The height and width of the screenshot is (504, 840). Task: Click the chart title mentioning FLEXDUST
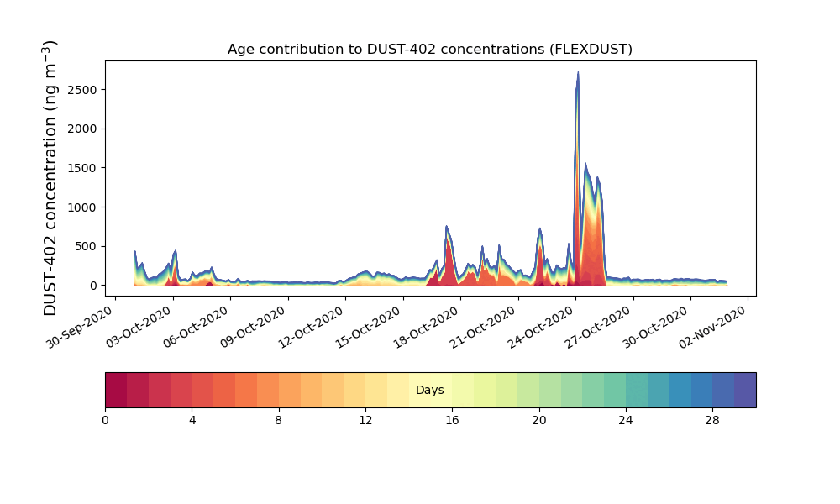429,50
